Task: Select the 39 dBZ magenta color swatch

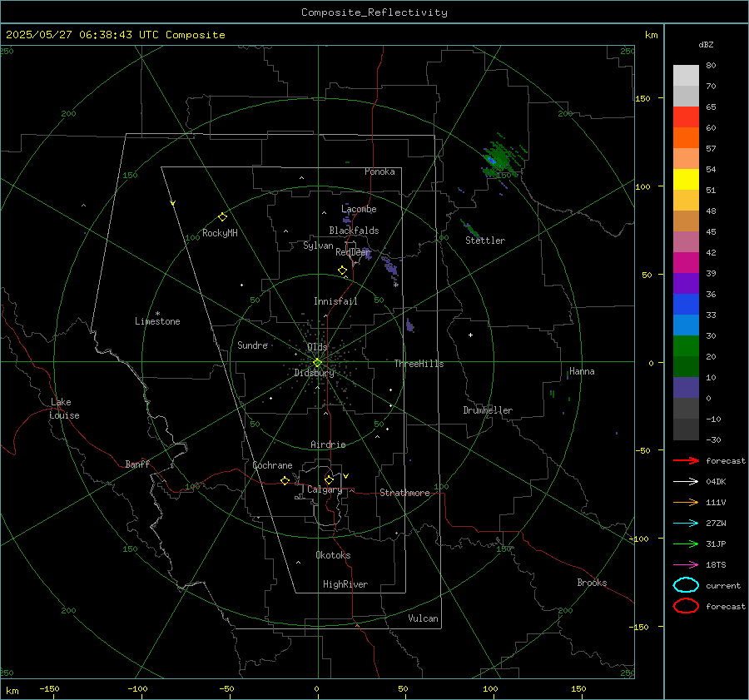Action: (686, 263)
